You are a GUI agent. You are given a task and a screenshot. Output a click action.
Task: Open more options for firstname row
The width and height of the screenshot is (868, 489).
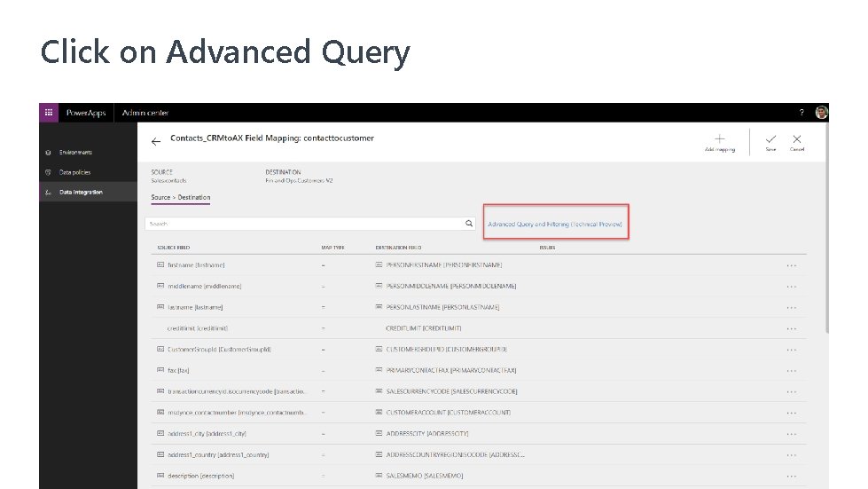click(x=791, y=265)
